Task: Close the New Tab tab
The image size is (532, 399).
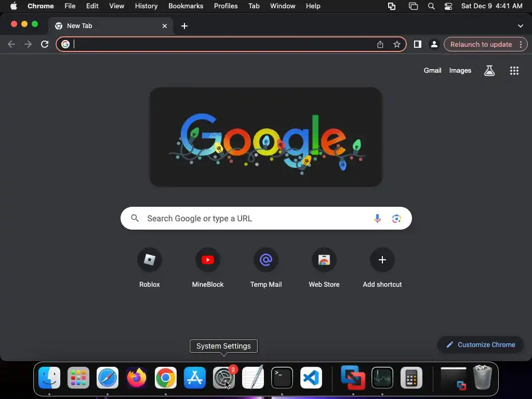Action: (165, 26)
